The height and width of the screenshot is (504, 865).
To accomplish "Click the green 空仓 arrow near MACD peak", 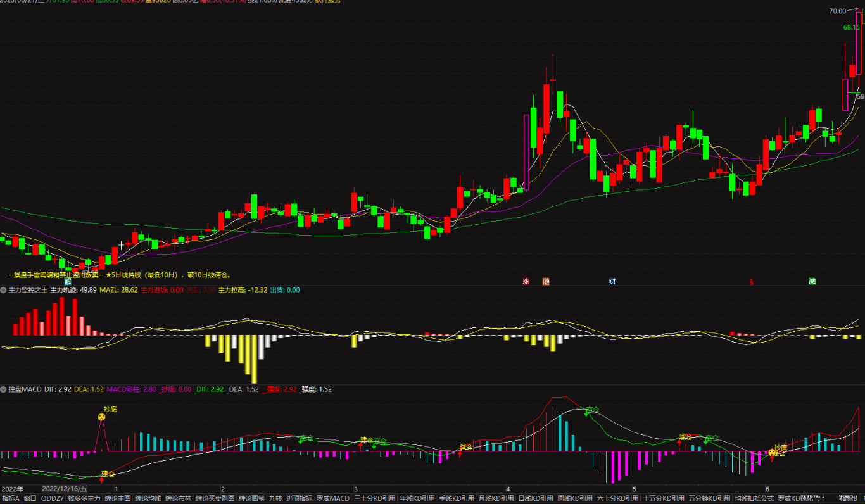I will (x=587, y=413).
